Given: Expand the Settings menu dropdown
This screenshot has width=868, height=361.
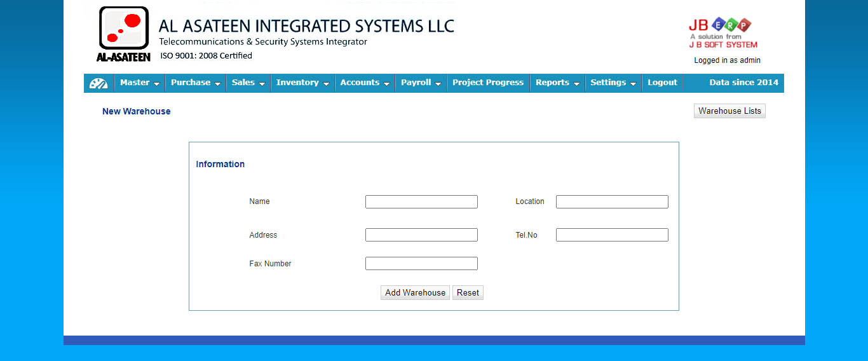Looking at the screenshot, I should pyautogui.click(x=614, y=83).
